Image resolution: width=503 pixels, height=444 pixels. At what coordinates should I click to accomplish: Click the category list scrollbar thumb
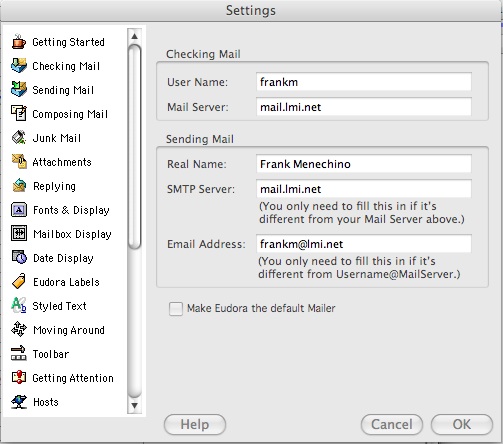135,147
